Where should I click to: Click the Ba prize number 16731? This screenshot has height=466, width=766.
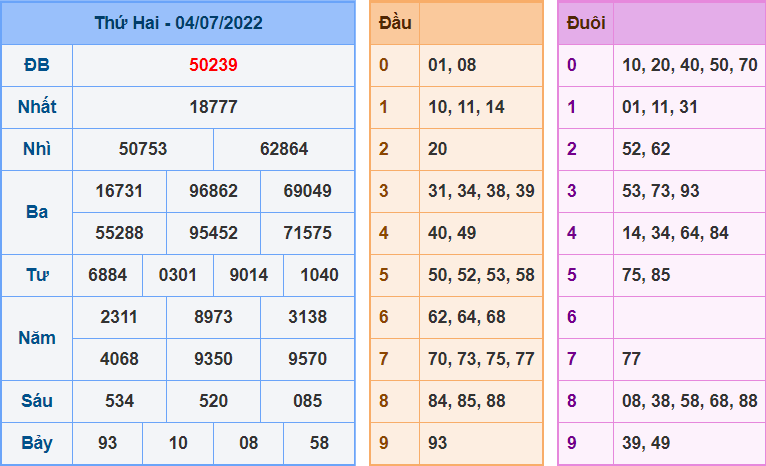(x=119, y=191)
